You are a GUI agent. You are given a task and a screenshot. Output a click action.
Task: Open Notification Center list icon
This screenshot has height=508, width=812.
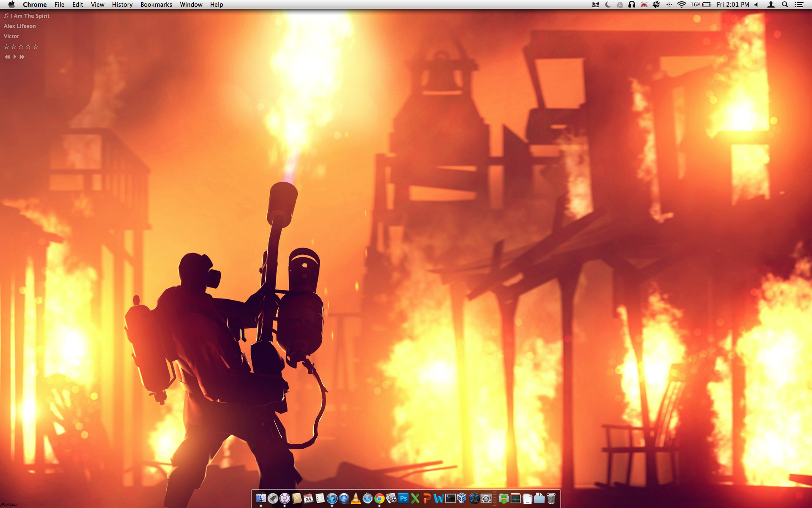click(798, 5)
